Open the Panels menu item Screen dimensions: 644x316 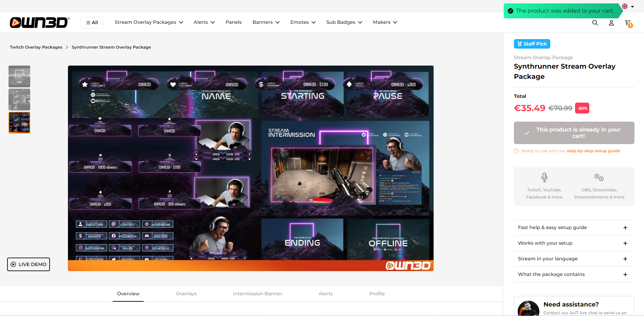(233, 22)
